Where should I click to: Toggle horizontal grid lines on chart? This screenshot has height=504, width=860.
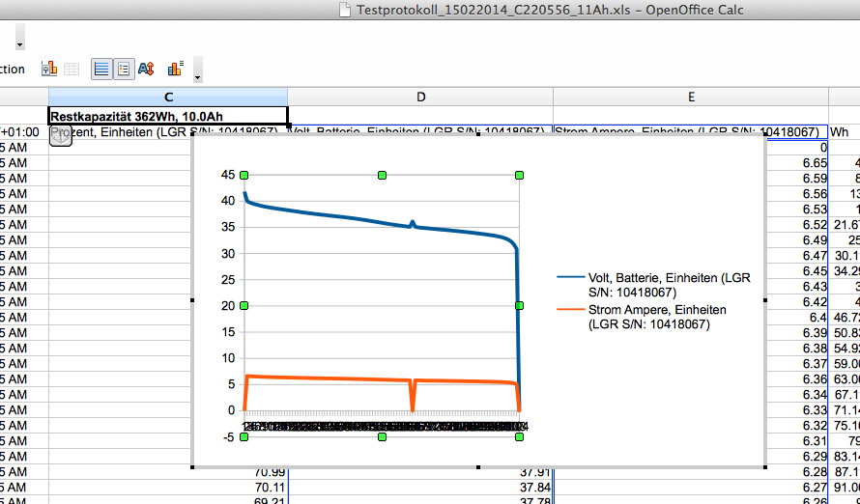[100, 69]
